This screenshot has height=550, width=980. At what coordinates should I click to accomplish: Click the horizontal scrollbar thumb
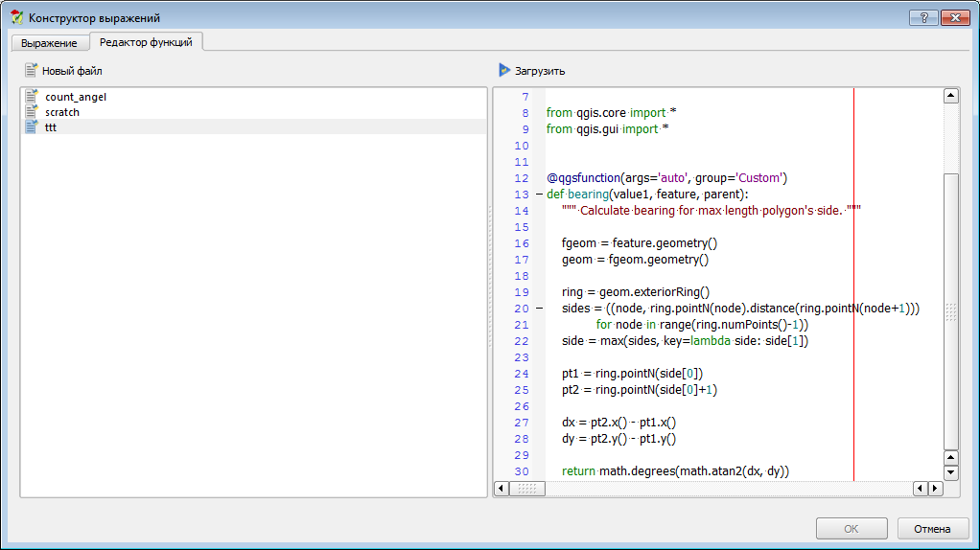526,489
